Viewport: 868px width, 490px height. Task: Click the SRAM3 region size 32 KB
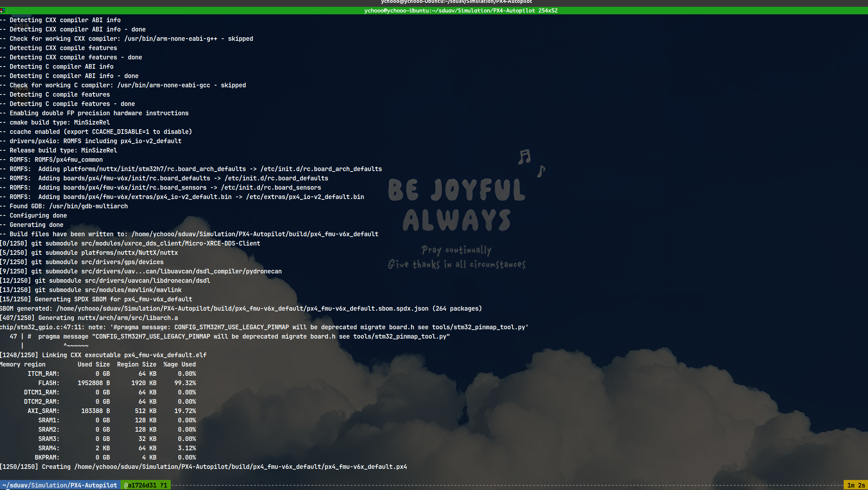pos(147,439)
